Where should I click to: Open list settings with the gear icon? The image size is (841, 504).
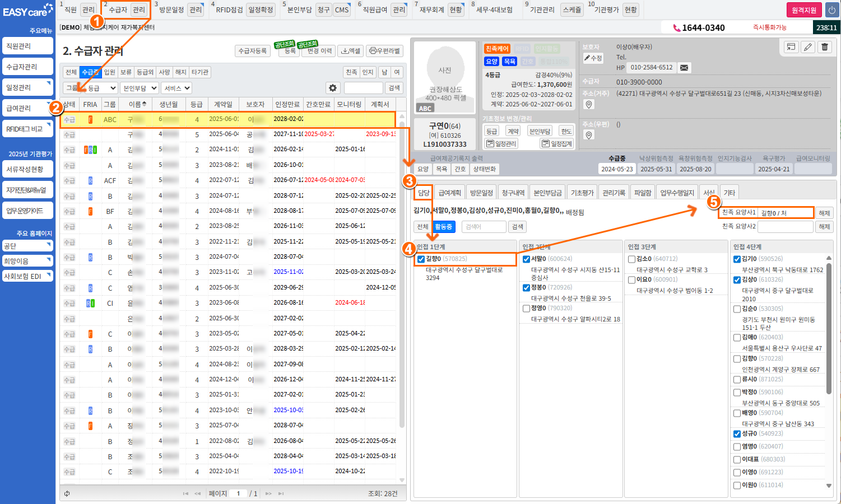click(x=333, y=88)
